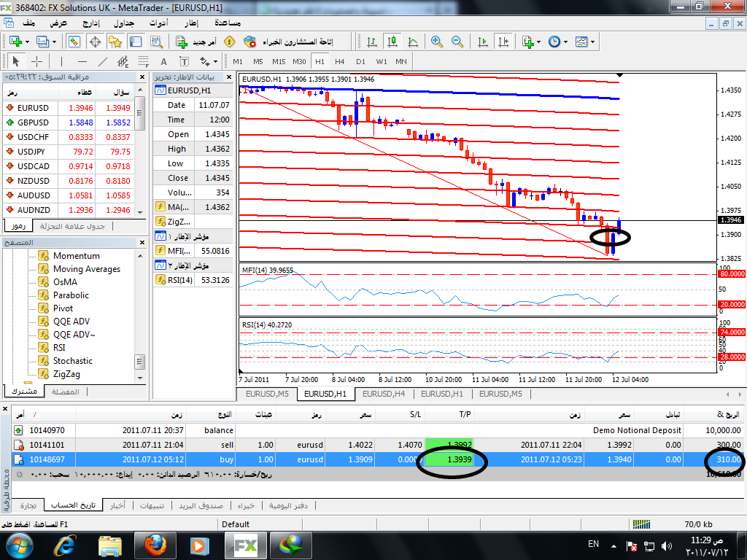The width and height of the screenshot is (747, 560).
Task: Select the Moving Averages indicator in Navigator
Action: pos(87,269)
